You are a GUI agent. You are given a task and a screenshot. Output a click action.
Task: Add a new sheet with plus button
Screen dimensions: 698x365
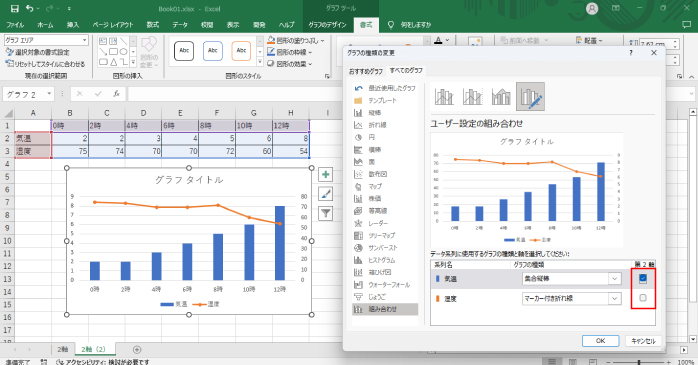[137, 349]
